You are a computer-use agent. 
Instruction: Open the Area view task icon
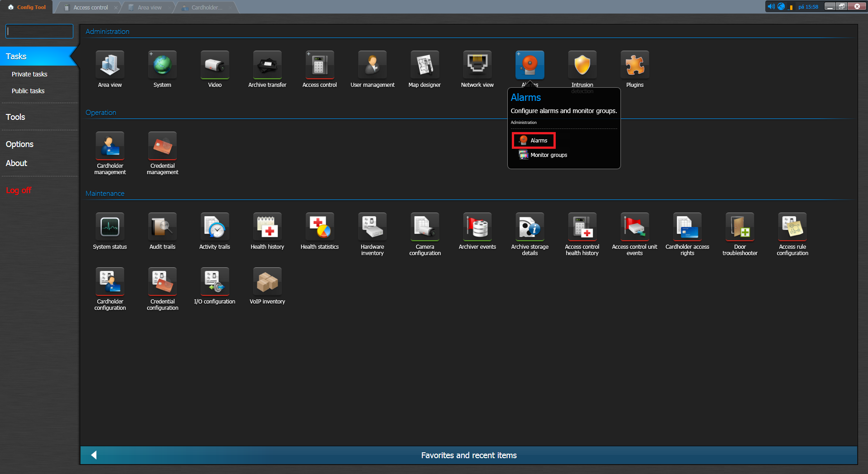pos(110,66)
